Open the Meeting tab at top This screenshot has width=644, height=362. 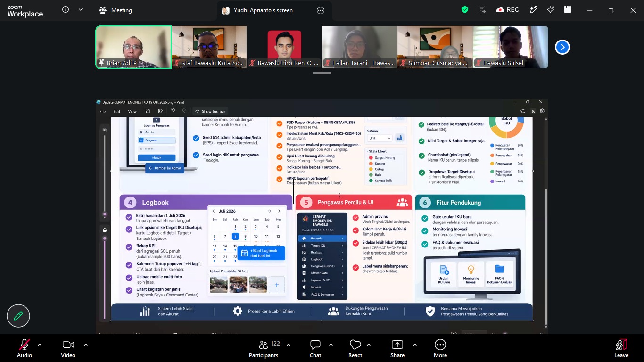116,10
